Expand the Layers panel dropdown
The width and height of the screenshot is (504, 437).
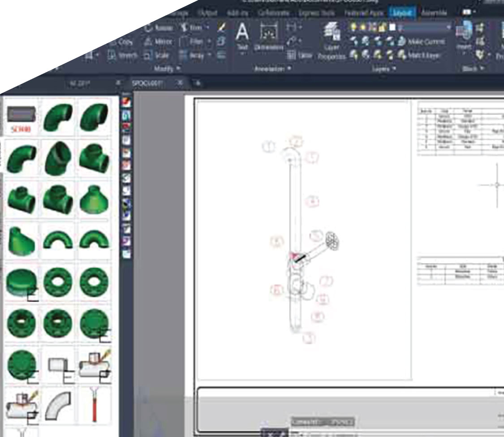tap(384, 69)
